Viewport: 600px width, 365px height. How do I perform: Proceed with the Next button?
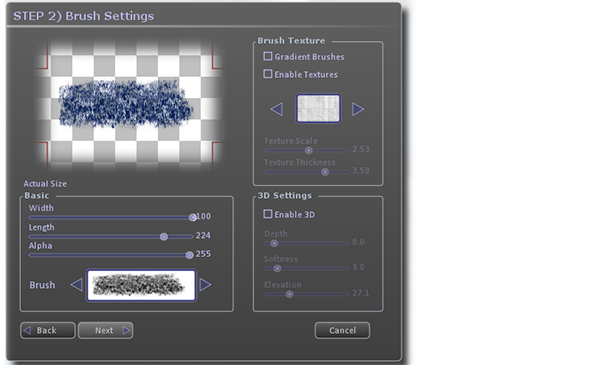(x=106, y=330)
